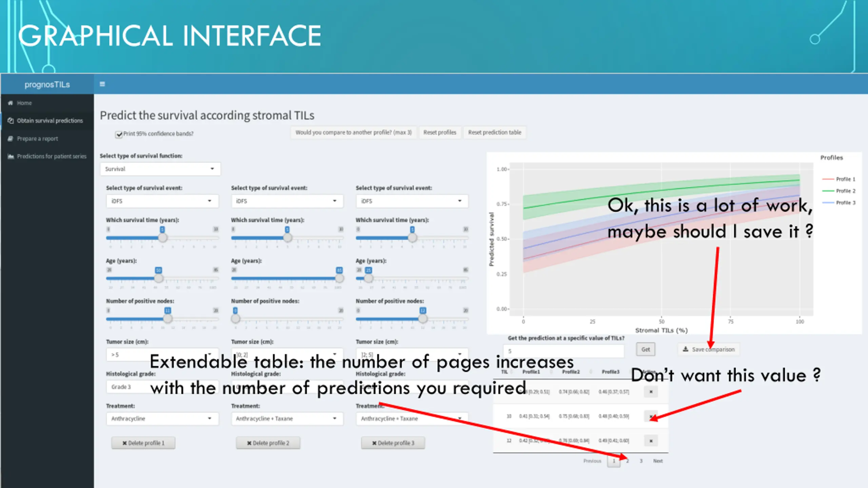This screenshot has height=488, width=868.
Task: Click Profile 3 blue legend entry
Action: coord(839,203)
